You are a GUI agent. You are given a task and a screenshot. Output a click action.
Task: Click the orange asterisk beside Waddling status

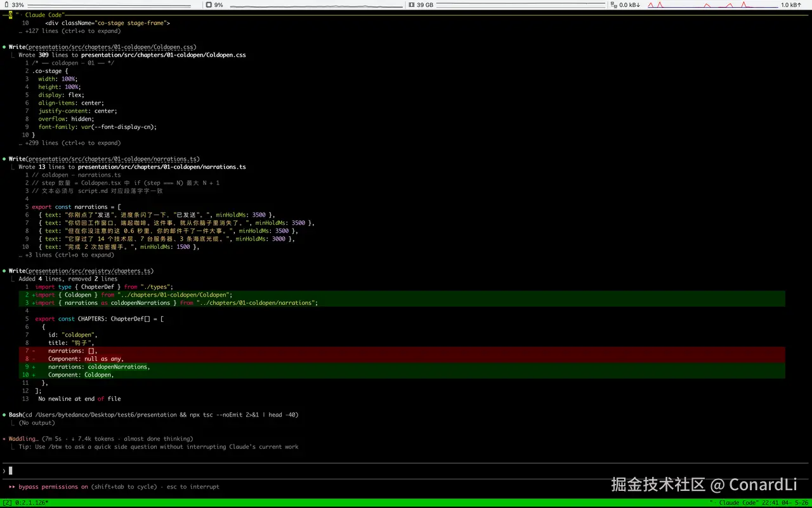4,439
